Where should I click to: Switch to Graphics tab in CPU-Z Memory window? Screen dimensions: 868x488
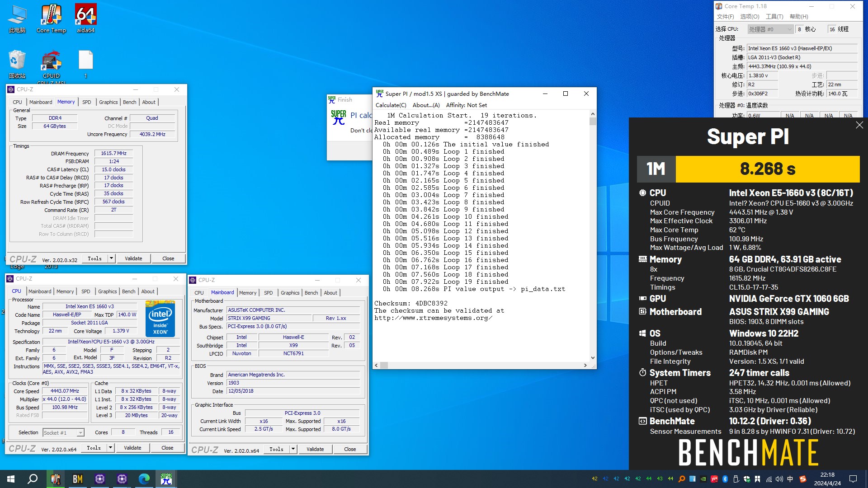coord(108,102)
